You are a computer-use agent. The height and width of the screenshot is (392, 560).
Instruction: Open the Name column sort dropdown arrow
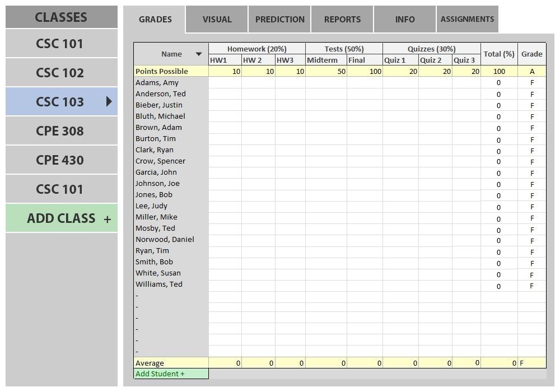point(198,54)
